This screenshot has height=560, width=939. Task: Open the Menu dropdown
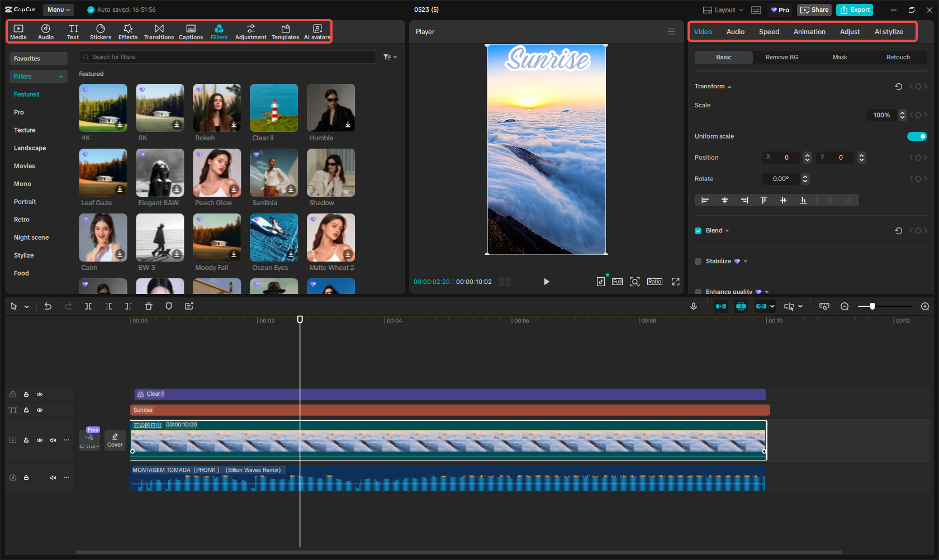[x=58, y=10]
